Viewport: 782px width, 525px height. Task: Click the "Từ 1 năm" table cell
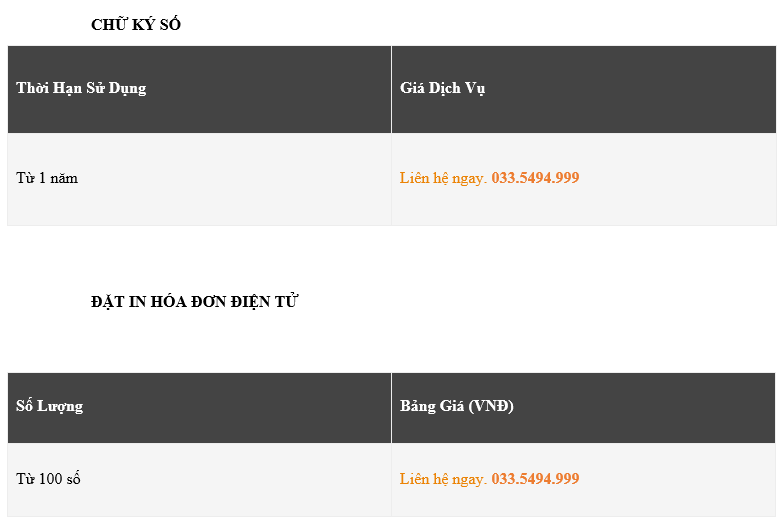tap(47, 178)
